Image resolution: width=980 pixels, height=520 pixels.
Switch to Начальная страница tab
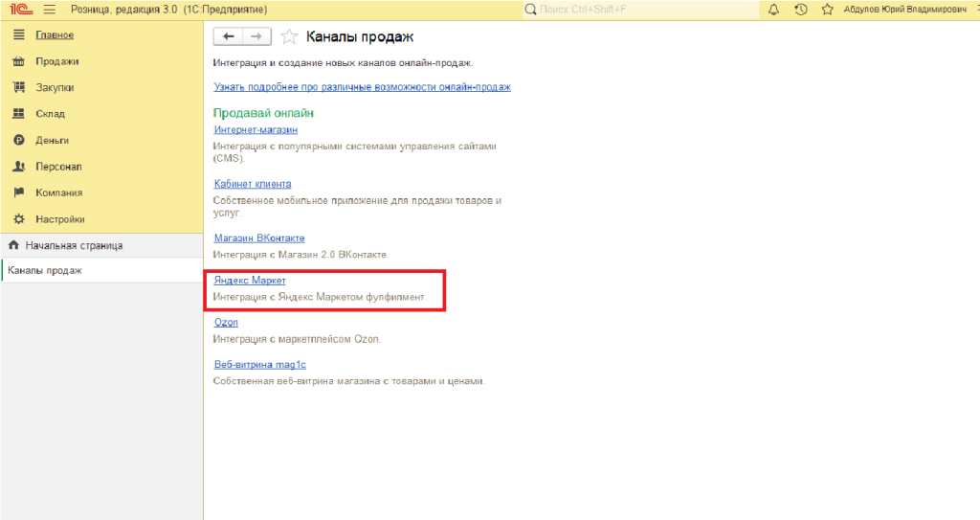(101, 245)
